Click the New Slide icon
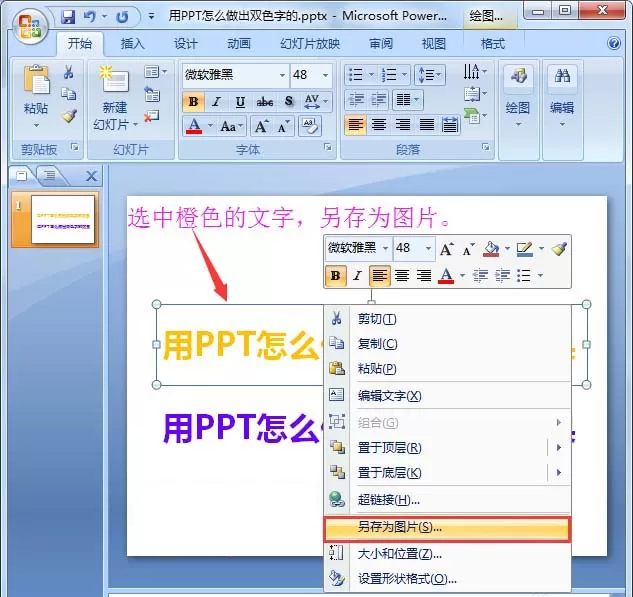Screen dimensions: 633x597 tap(114, 79)
